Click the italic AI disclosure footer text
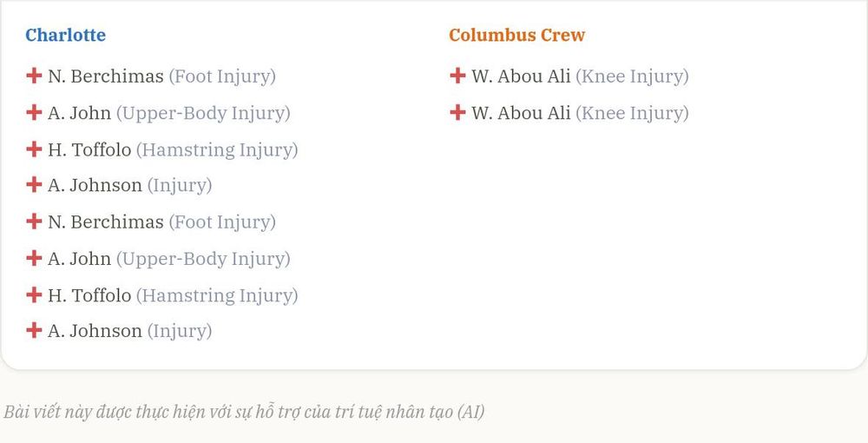Viewport: 868px width, 443px height. 244,412
